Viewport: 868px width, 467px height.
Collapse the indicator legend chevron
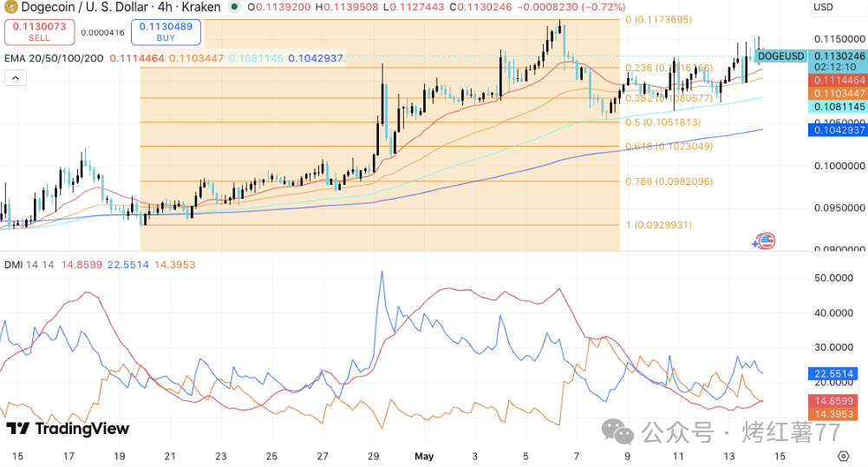(x=16, y=78)
